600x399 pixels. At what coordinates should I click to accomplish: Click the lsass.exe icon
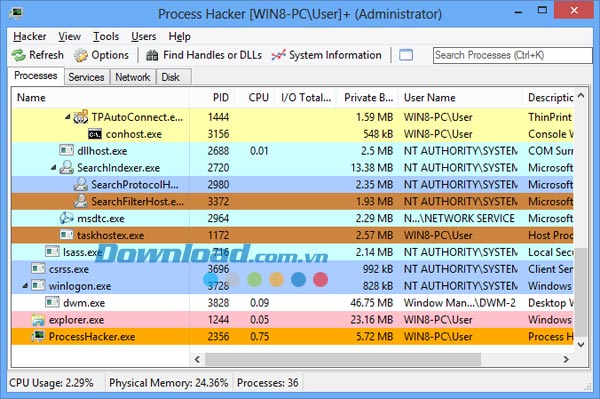pos(52,251)
